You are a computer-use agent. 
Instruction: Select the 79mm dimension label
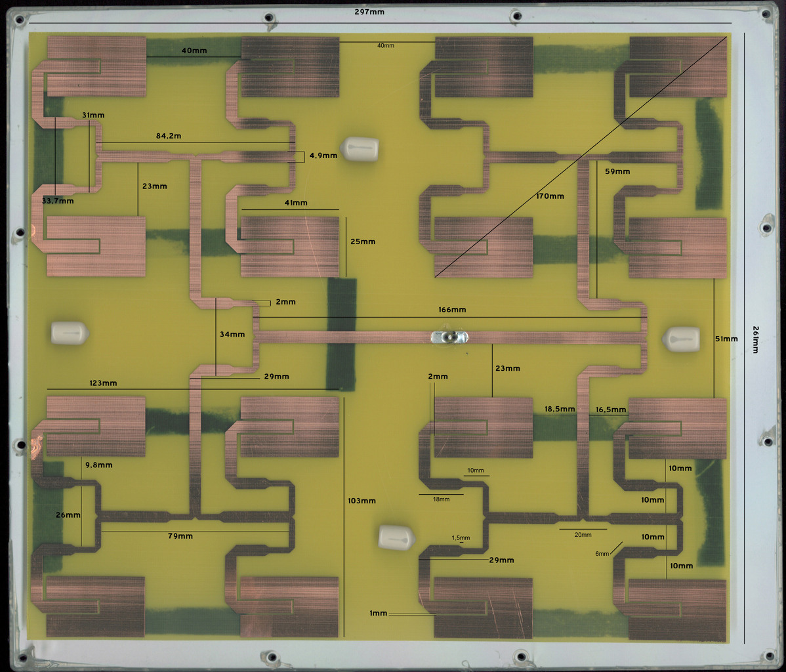[180, 535]
